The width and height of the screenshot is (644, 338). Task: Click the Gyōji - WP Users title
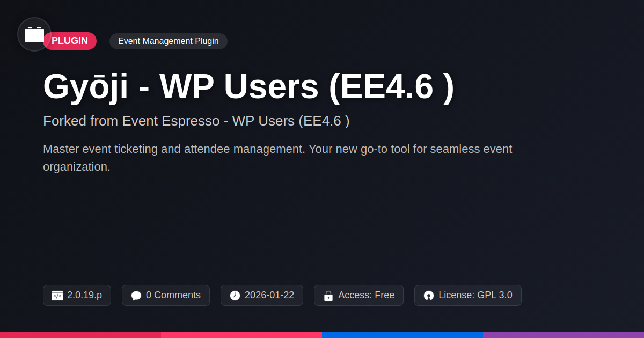pyautogui.click(x=249, y=86)
